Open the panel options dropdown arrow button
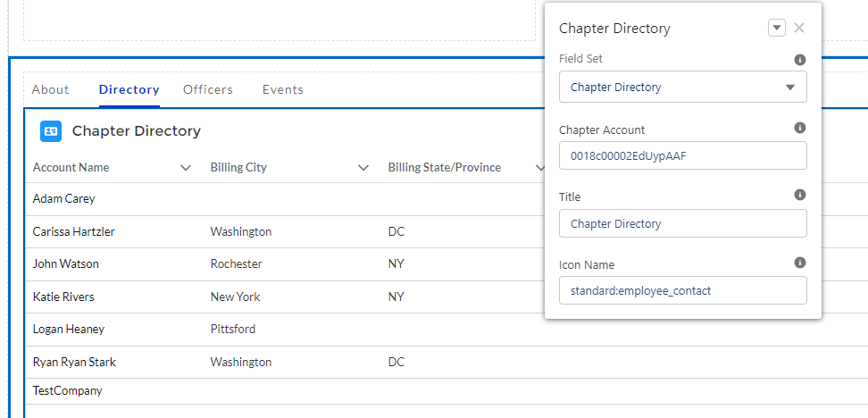Viewport: 868px width, 418px height. (x=776, y=28)
